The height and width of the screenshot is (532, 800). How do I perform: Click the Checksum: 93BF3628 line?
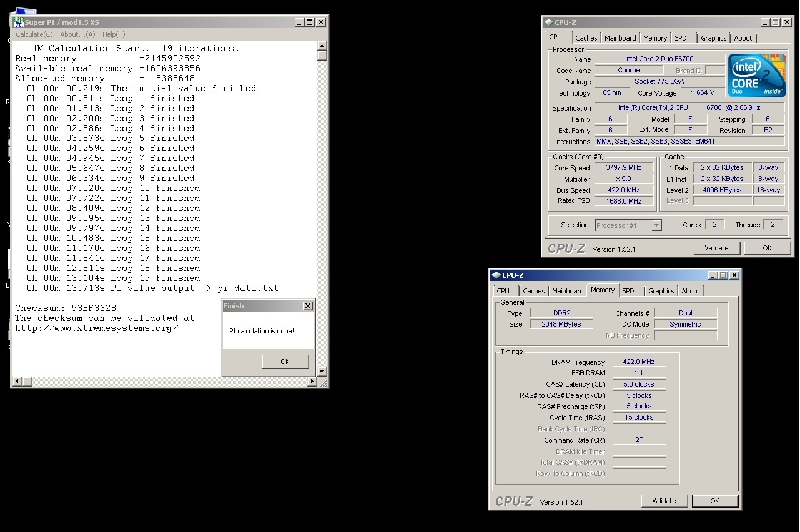tap(66, 308)
